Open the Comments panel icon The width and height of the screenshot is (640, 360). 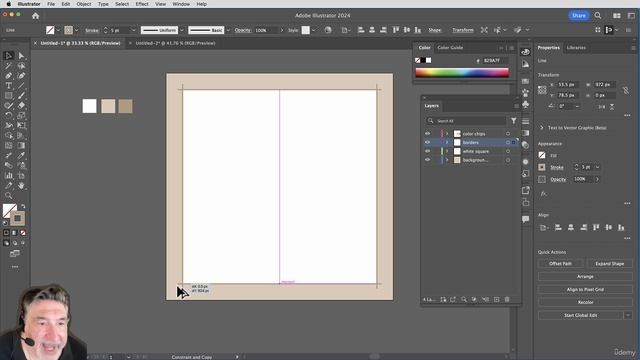525,219
